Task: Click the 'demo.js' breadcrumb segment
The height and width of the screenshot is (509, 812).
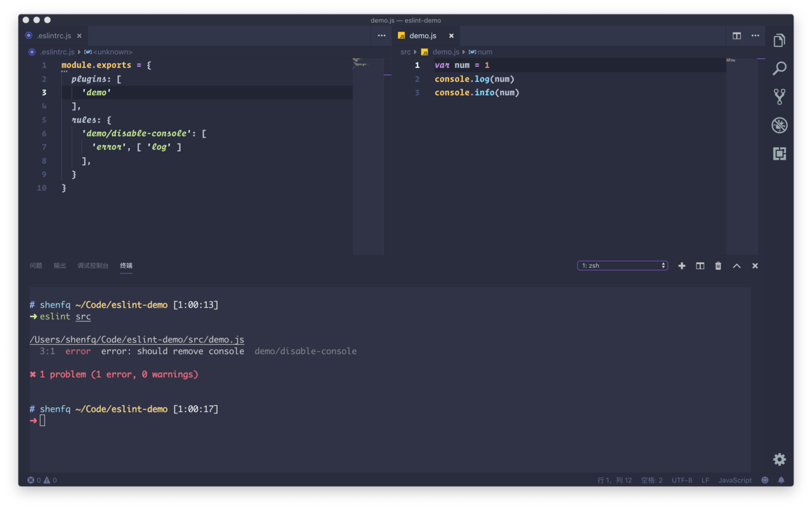Action: click(446, 52)
